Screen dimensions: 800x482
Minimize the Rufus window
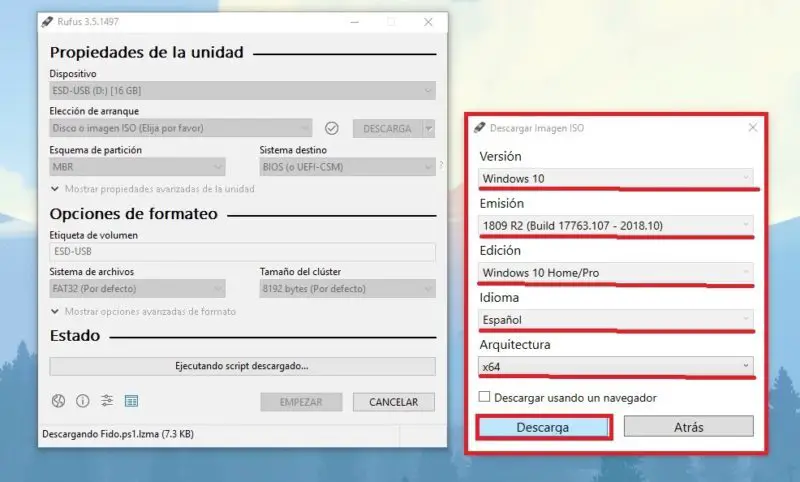[355, 22]
